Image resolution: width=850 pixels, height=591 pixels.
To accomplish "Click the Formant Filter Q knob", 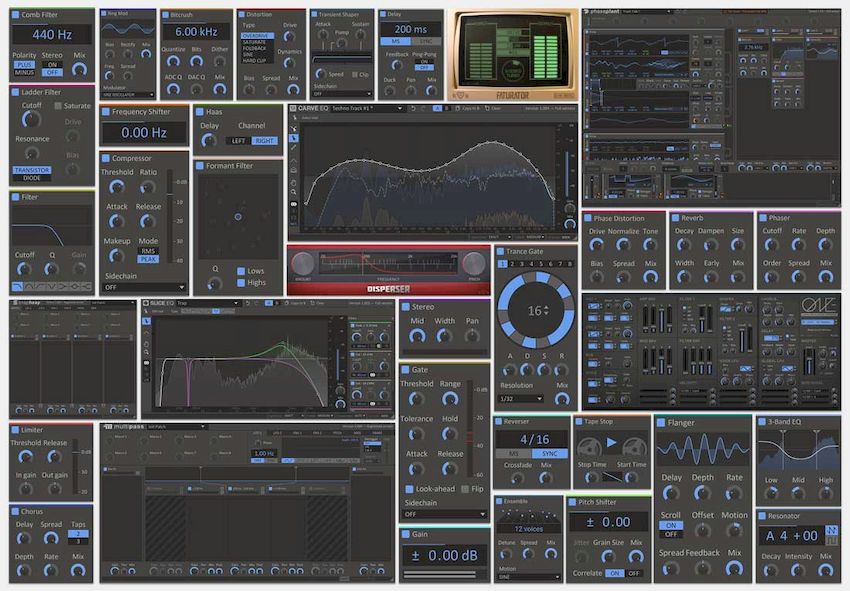I will [x=215, y=283].
